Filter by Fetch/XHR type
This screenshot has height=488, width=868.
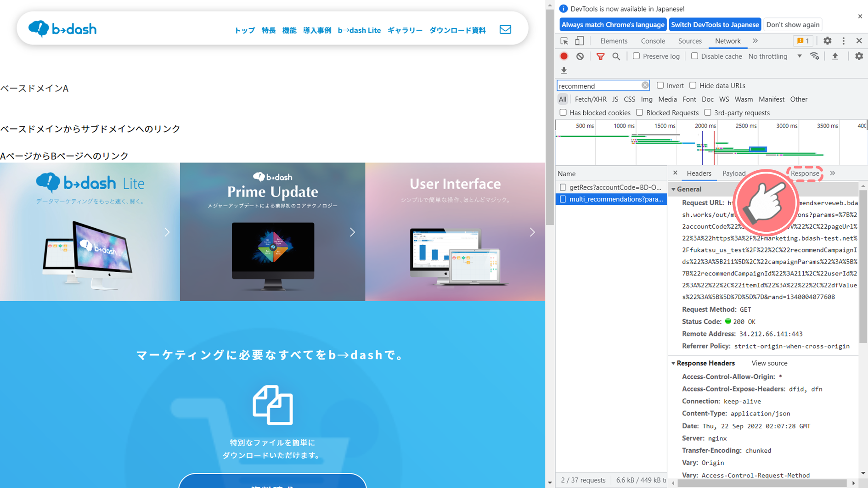point(591,99)
